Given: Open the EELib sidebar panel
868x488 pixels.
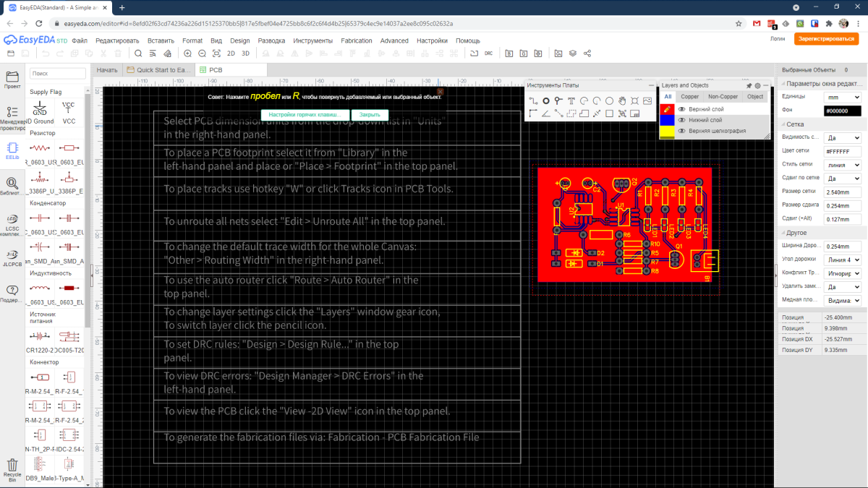Looking at the screenshot, I should point(12,150).
